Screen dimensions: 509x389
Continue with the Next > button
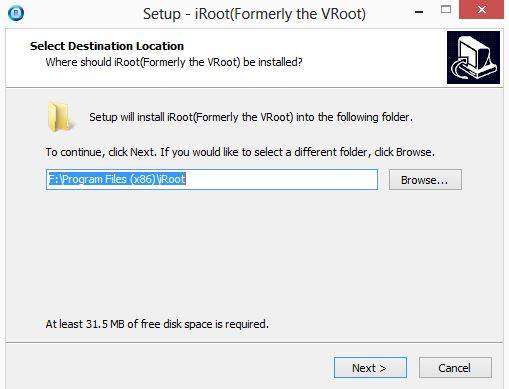pos(370,368)
